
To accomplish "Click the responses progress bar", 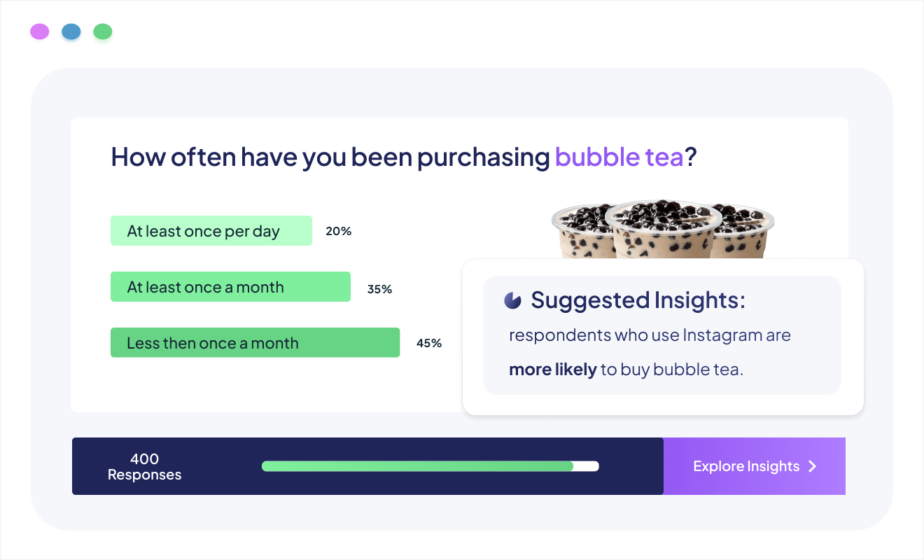I will [430, 466].
